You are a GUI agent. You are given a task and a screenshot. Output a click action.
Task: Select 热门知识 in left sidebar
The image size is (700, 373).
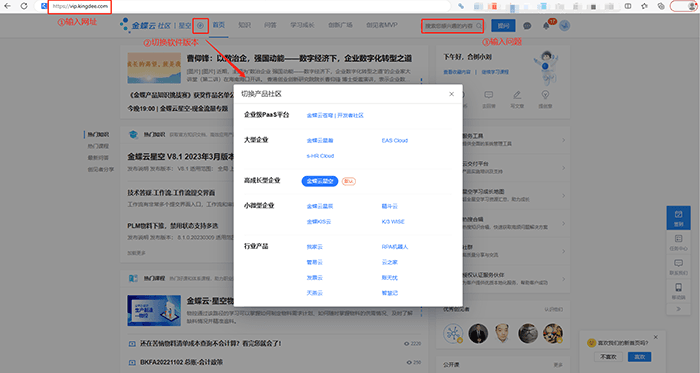point(98,134)
